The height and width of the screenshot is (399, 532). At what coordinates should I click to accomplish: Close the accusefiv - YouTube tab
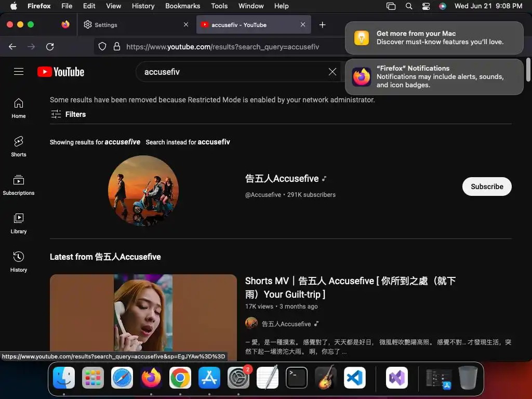pos(303,24)
